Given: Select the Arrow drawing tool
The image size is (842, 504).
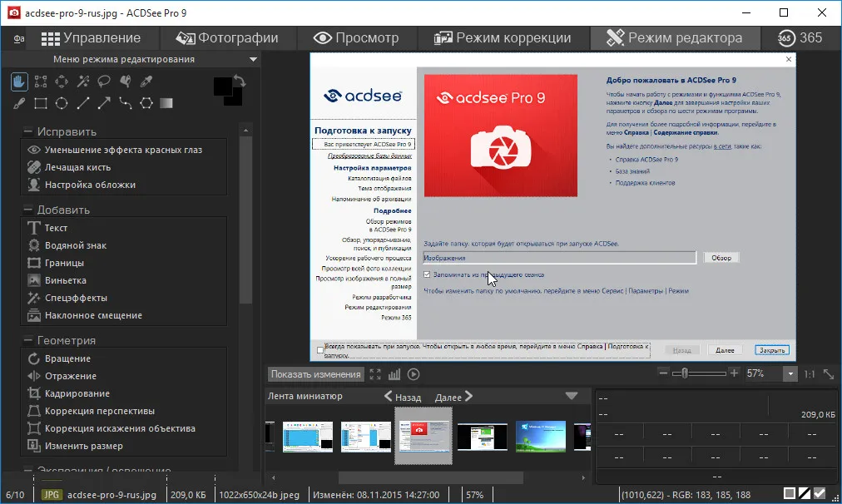Looking at the screenshot, I should 104,103.
